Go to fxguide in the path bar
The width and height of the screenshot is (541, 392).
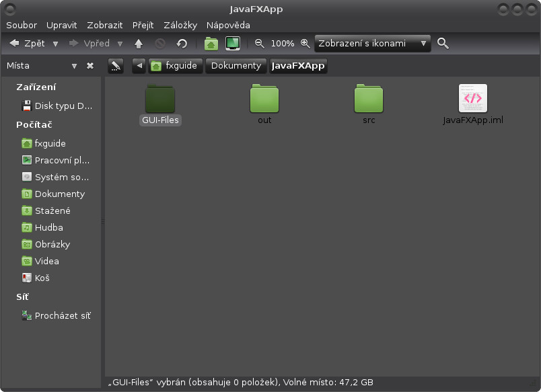tap(175, 65)
